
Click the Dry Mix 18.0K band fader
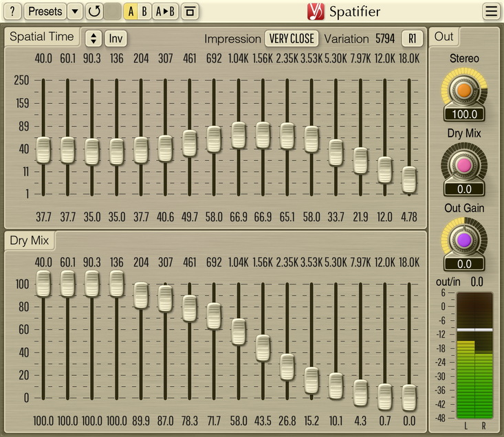pos(409,398)
